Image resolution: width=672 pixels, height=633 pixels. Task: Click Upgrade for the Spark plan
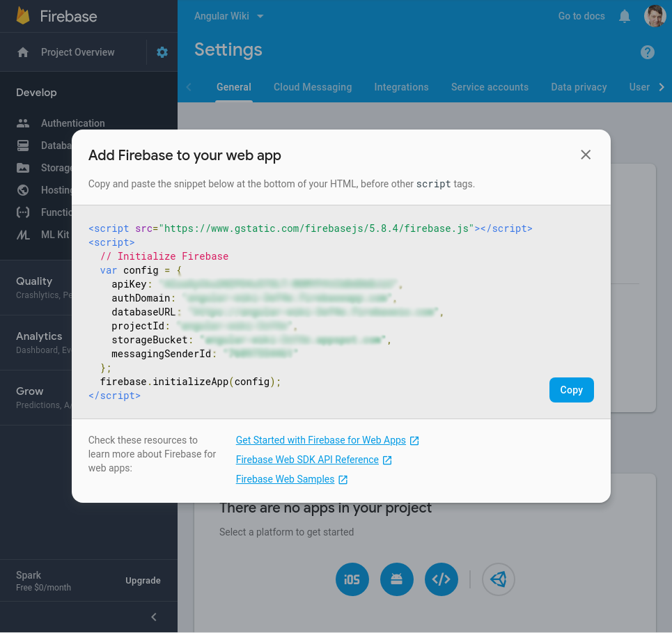pos(143,581)
